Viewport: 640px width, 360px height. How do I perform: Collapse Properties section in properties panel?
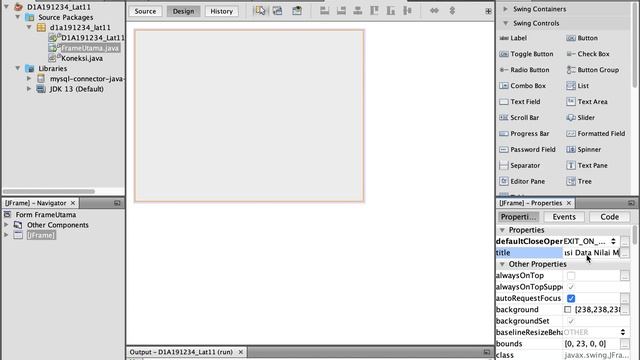[x=502, y=230]
